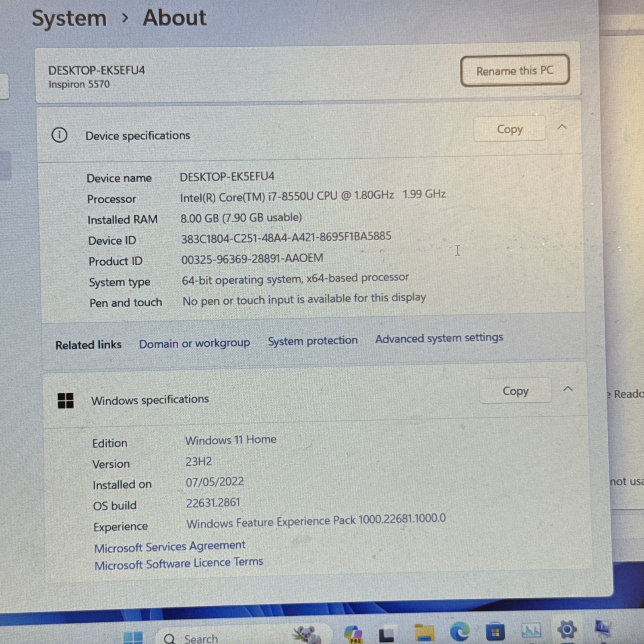Launch Microsoft Edge from the taskbar

point(460,632)
